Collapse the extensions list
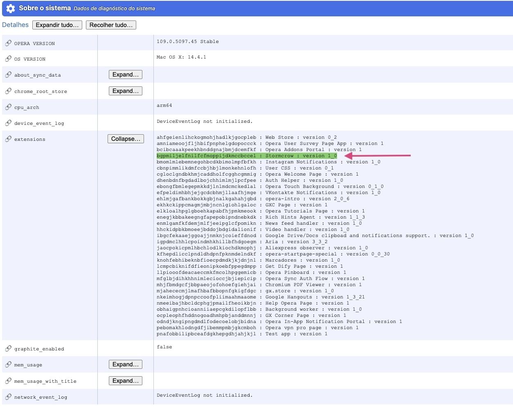This screenshot has width=513, height=420. coord(125,138)
